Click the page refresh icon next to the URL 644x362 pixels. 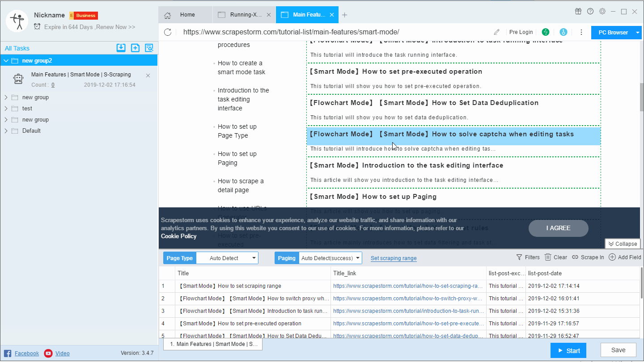click(x=168, y=32)
